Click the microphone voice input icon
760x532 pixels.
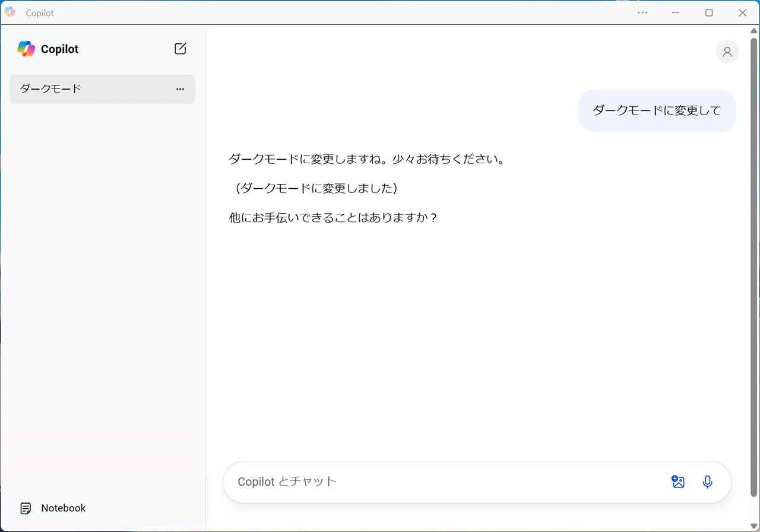coord(707,482)
